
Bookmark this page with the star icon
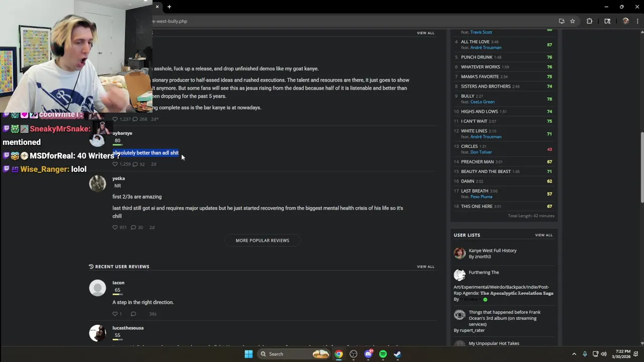coord(573,21)
